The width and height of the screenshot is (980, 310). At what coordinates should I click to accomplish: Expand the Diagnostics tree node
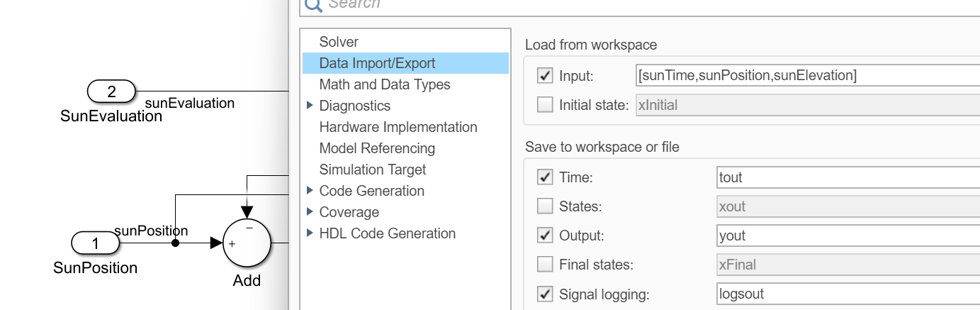coord(310,106)
